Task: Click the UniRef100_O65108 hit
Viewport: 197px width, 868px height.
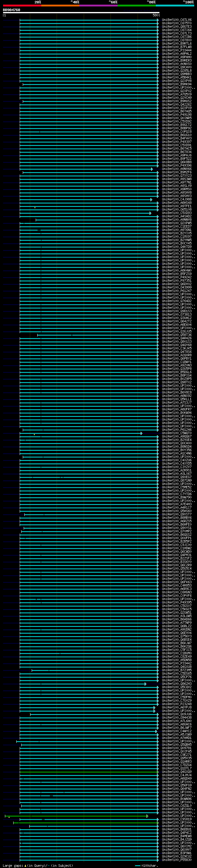Action: tap(176, 210)
